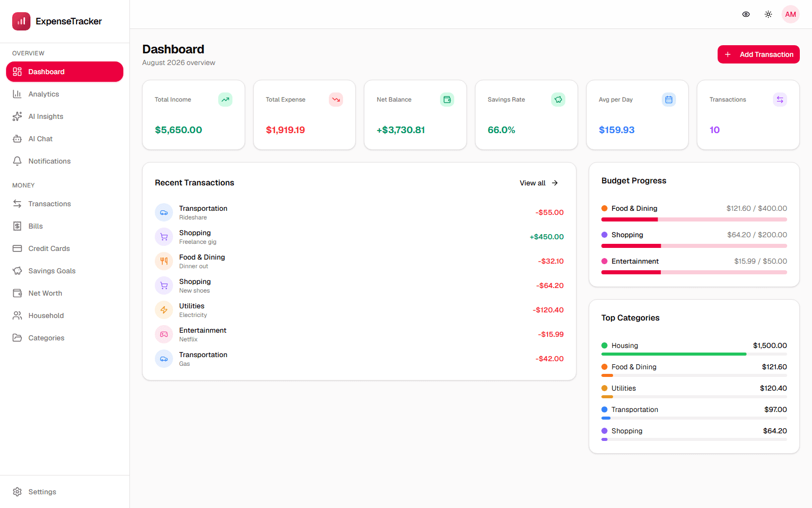This screenshot has height=508, width=812.
Task: Switch theme with the sun icon
Action: [x=768, y=14]
